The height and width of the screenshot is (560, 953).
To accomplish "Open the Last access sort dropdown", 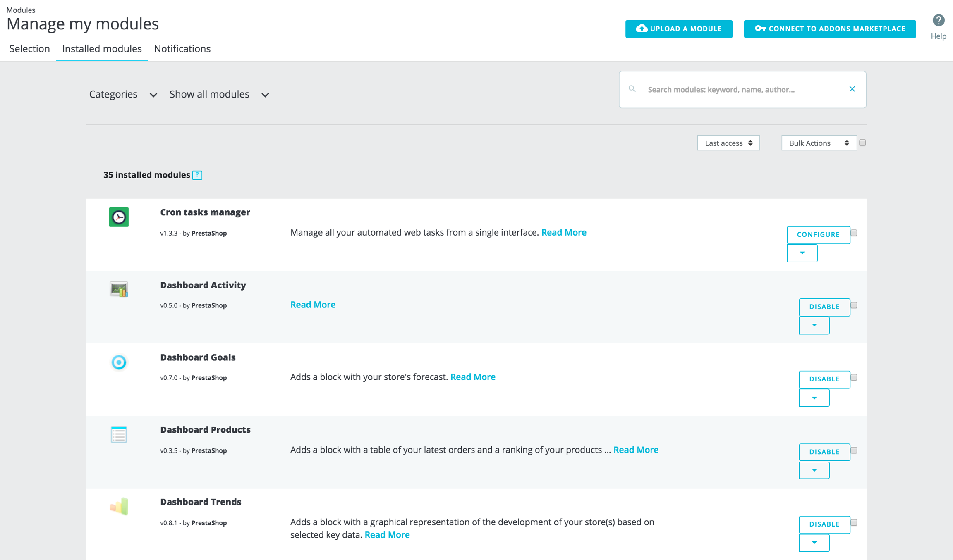I will [x=728, y=143].
